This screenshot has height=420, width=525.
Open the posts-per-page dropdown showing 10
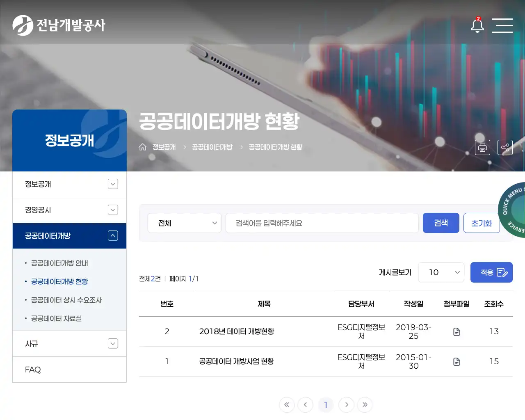(441, 272)
